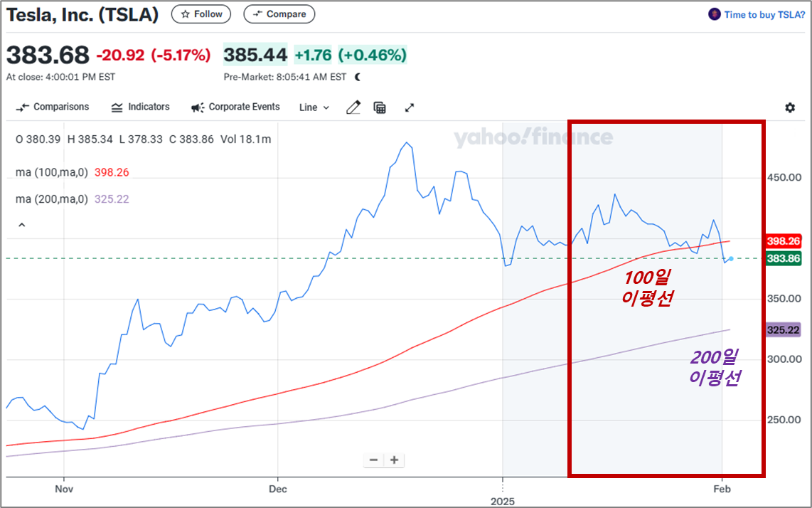Click the red 398.26 price axis tag
The image size is (812, 508).
point(784,241)
